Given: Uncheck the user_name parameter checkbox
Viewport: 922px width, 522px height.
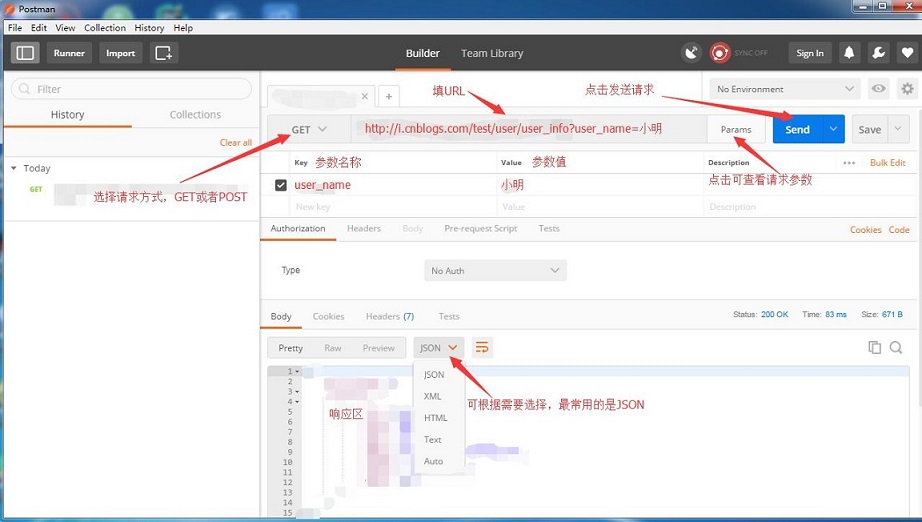Looking at the screenshot, I should pyautogui.click(x=280, y=185).
